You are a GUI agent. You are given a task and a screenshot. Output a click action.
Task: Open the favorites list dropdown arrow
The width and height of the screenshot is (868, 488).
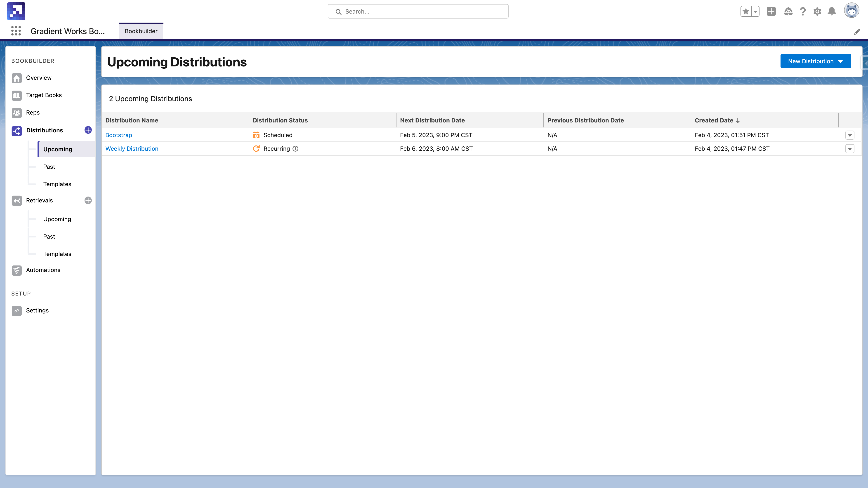tap(755, 12)
